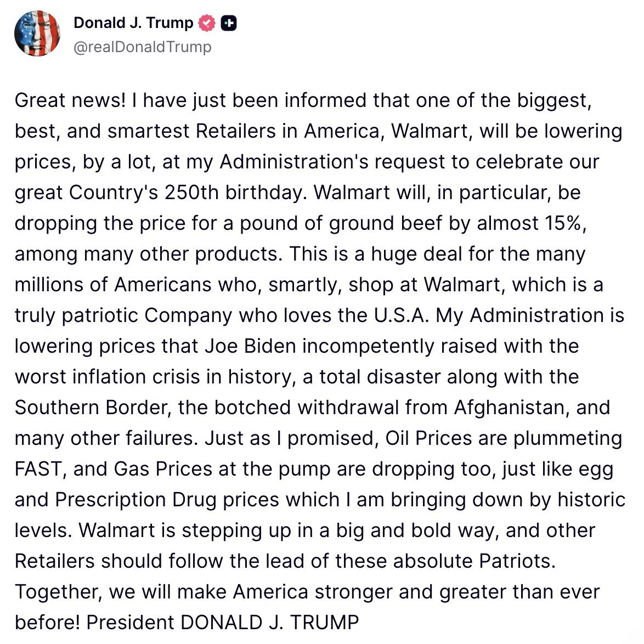Image resolution: width=644 pixels, height=644 pixels.
Task: Click the capitalized word 'FAST'
Action: click(x=38, y=468)
